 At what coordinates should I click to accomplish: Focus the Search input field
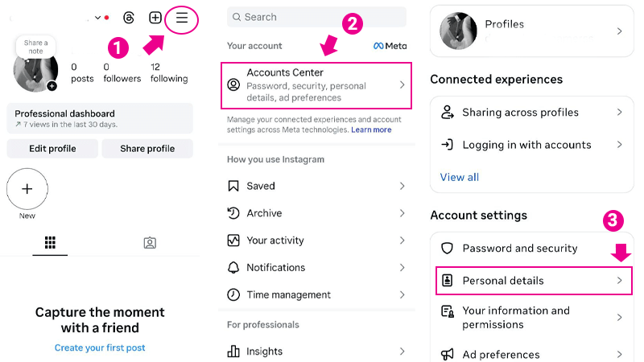[316, 17]
